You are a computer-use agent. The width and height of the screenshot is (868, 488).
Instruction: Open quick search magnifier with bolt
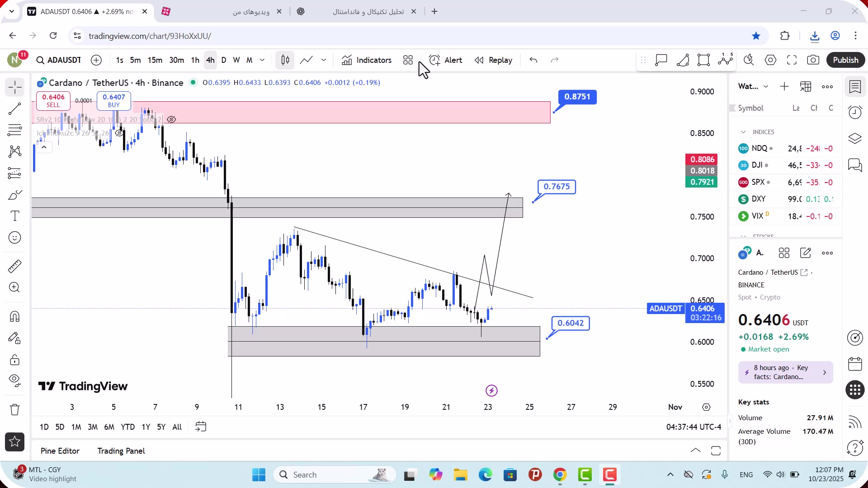click(x=749, y=60)
